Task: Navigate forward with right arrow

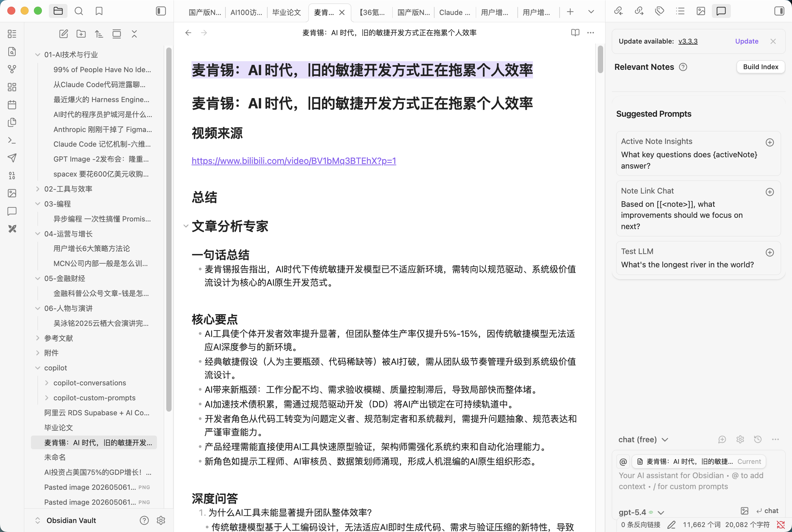Action: point(204,33)
